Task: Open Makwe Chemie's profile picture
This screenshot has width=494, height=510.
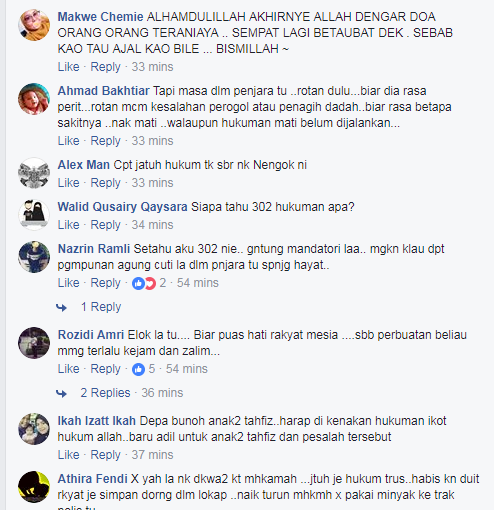Action: click(34, 25)
